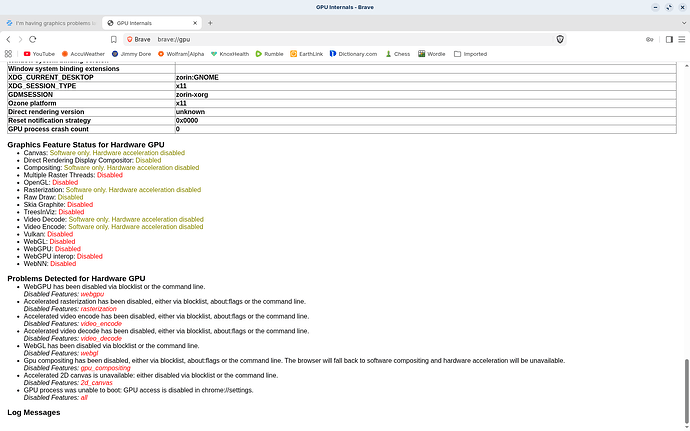Expand the Imported bookmarks folder
The width and height of the screenshot is (690, 431).
[470, 54]
